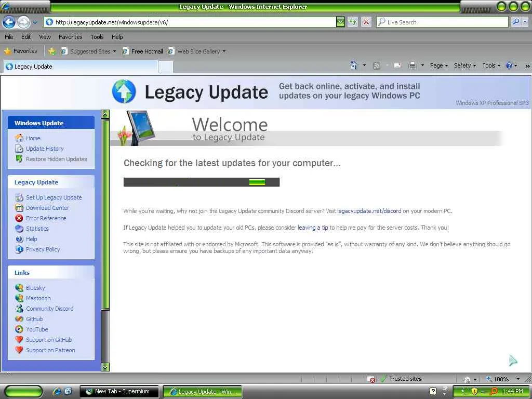
Task: Click the Bluesky link icon
Action: pos(19,288)
